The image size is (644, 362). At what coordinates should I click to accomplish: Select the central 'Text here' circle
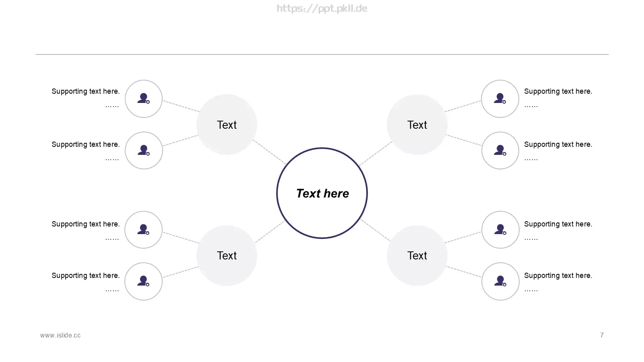click(322, 193)
